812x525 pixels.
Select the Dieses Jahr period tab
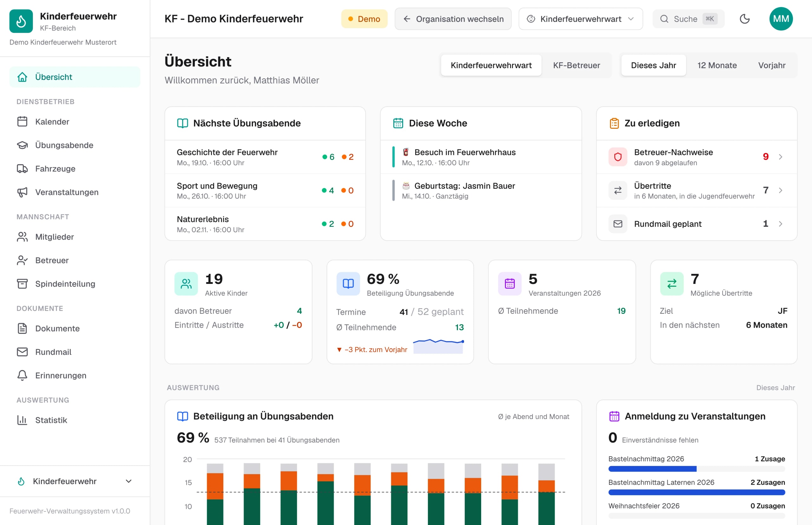tap(653, 65)
